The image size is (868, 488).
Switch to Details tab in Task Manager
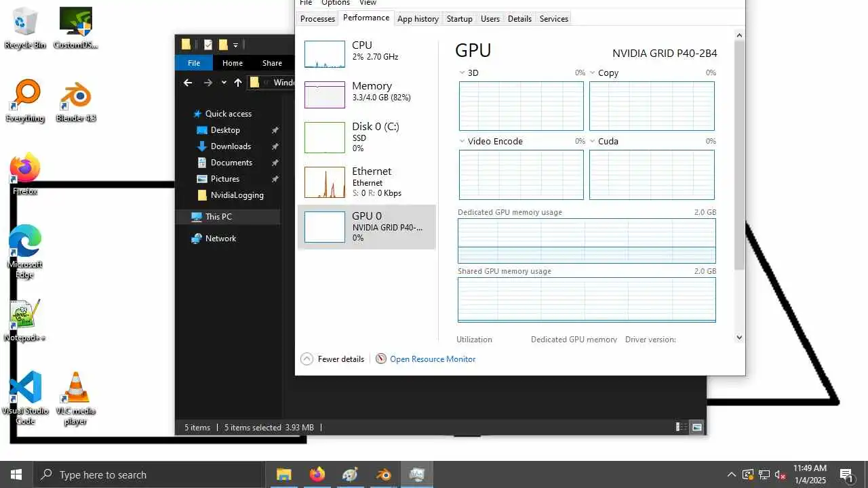click(x=519, y=19)
